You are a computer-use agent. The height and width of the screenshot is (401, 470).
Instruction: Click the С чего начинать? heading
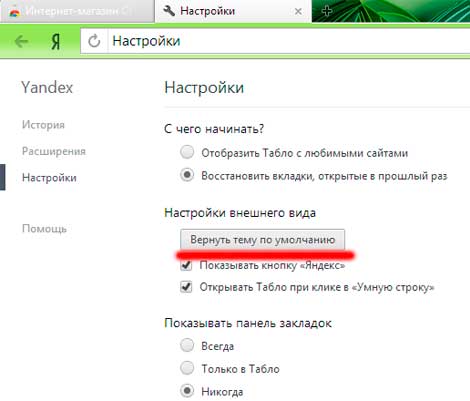coord(214,129)
